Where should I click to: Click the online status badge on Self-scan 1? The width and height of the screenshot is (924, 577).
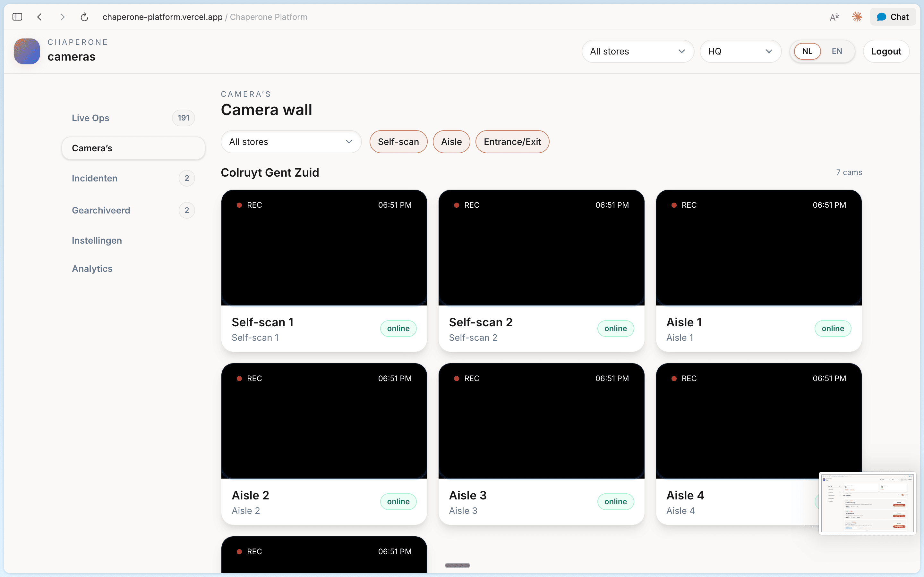398,328
